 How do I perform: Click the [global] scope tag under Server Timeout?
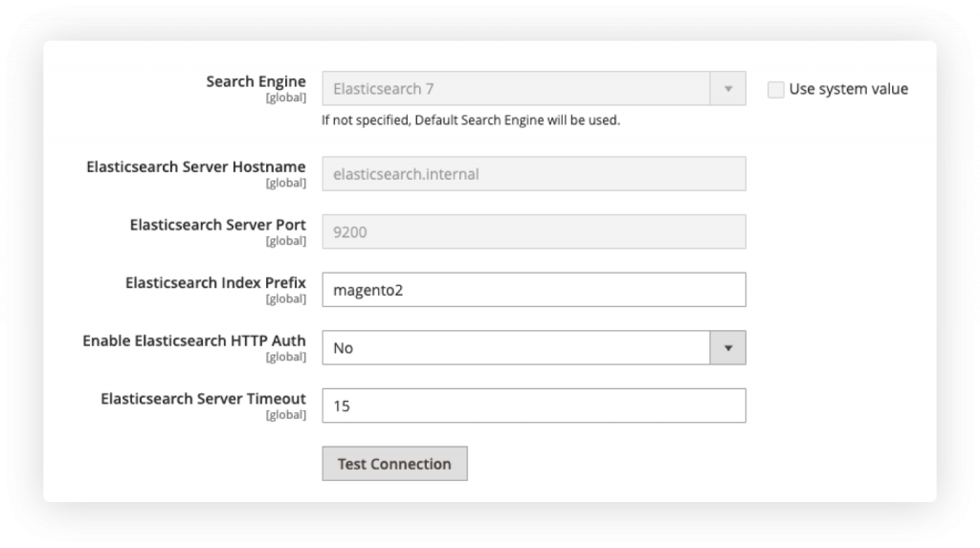(x=285, y=414)
